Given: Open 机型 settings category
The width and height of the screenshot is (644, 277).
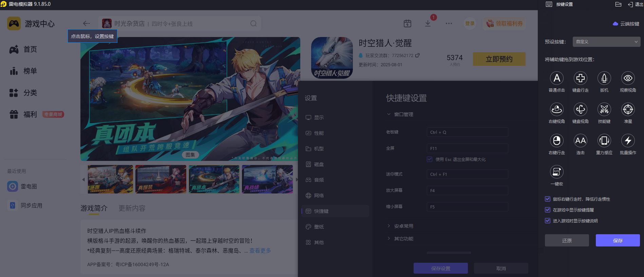Looking at the screenshot, I should click(335, 149).
